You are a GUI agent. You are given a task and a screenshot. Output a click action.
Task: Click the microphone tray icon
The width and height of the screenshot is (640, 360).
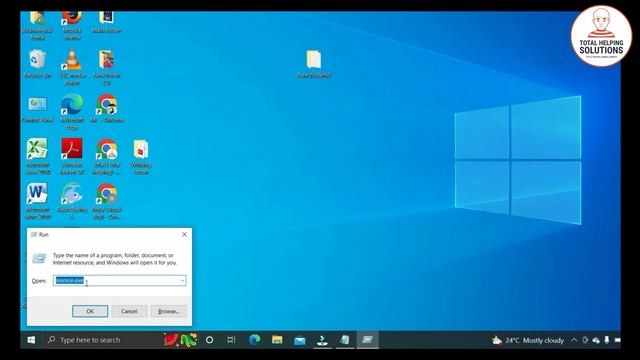tap(607, 340)
